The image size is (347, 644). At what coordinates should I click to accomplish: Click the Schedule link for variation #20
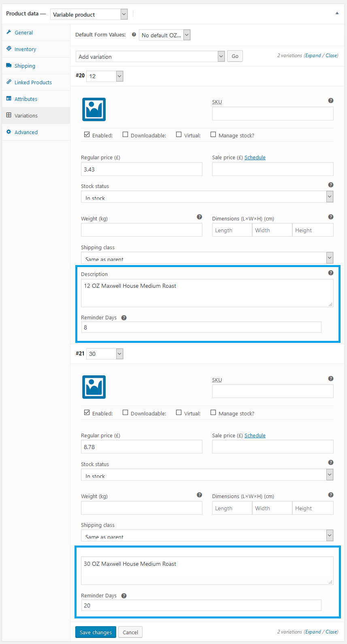[255, 158]
